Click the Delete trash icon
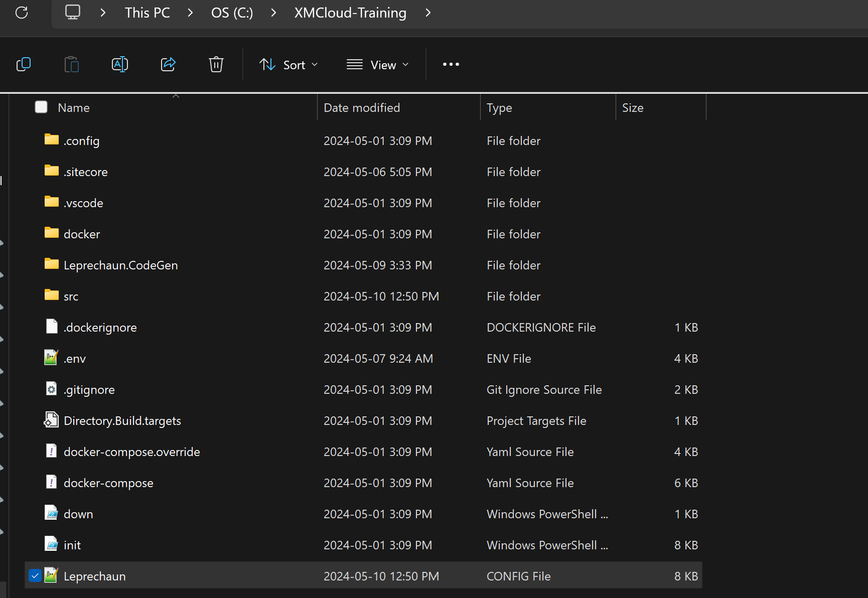Viewport: 868px width, 598px height. tap(216, 64)
